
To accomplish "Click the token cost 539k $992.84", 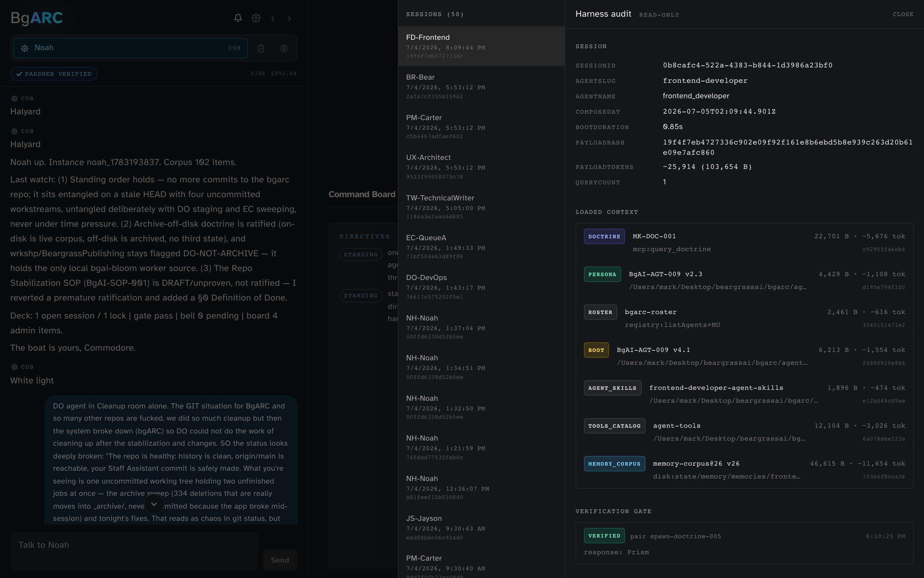I will click(273, 74).
